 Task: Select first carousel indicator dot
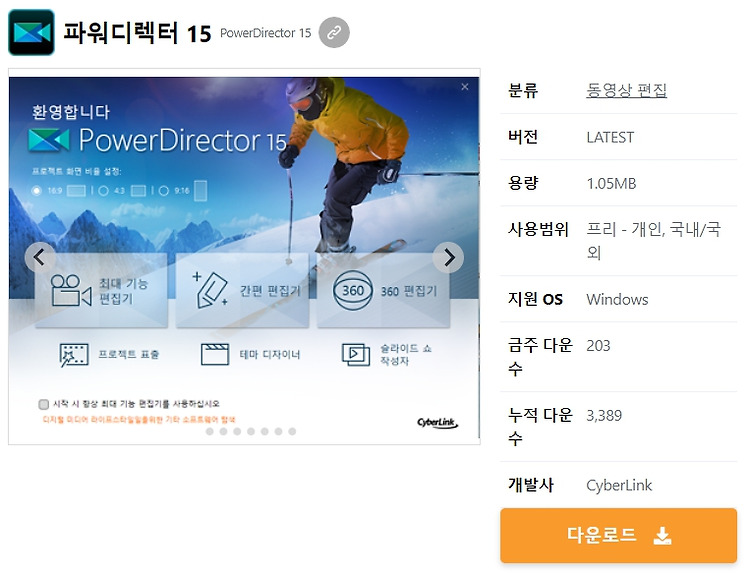click(210, 431)
